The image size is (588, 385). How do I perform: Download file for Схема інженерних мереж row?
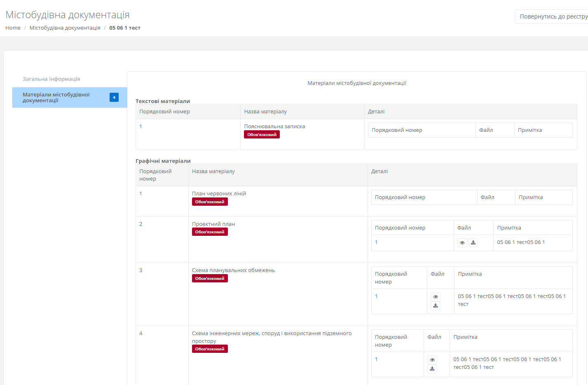432,369
